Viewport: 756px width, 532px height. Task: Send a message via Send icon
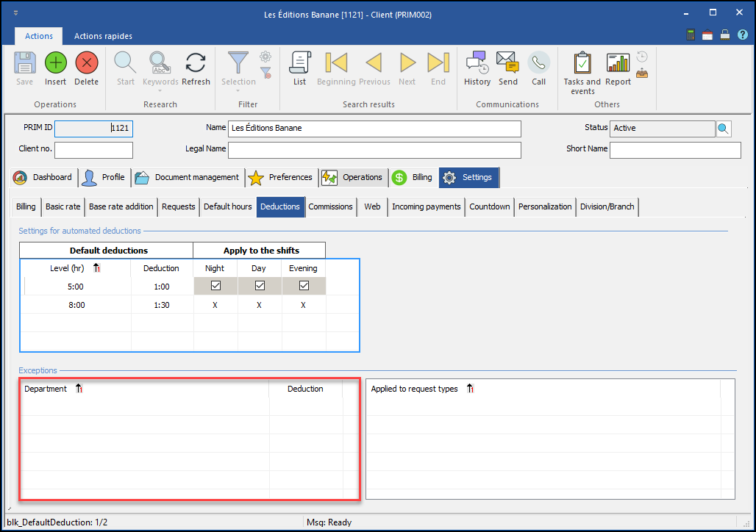(507, 63)
